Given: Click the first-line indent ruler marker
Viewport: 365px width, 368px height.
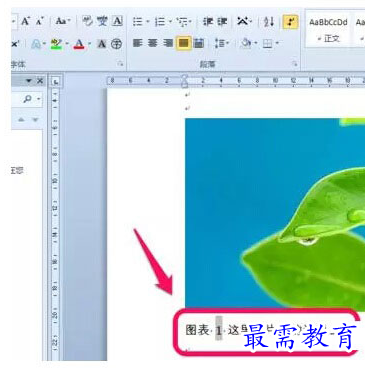Looking at the screenshot, I should 185,78.
